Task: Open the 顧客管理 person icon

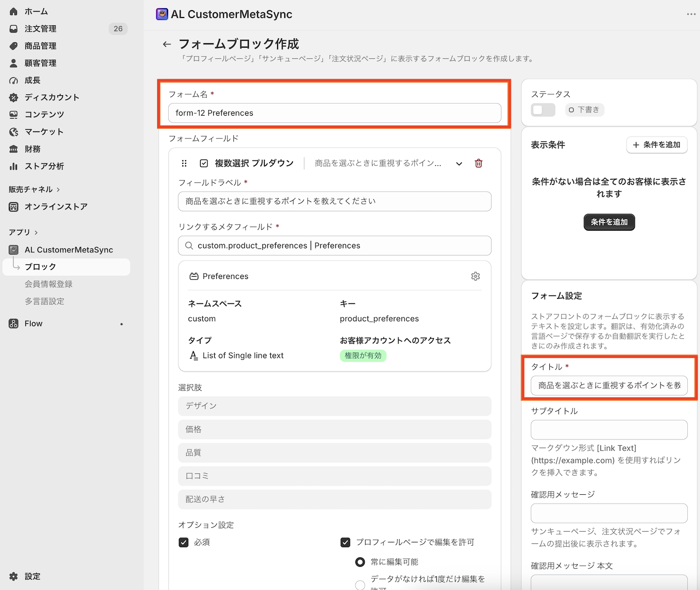Action: pos(14,63)
